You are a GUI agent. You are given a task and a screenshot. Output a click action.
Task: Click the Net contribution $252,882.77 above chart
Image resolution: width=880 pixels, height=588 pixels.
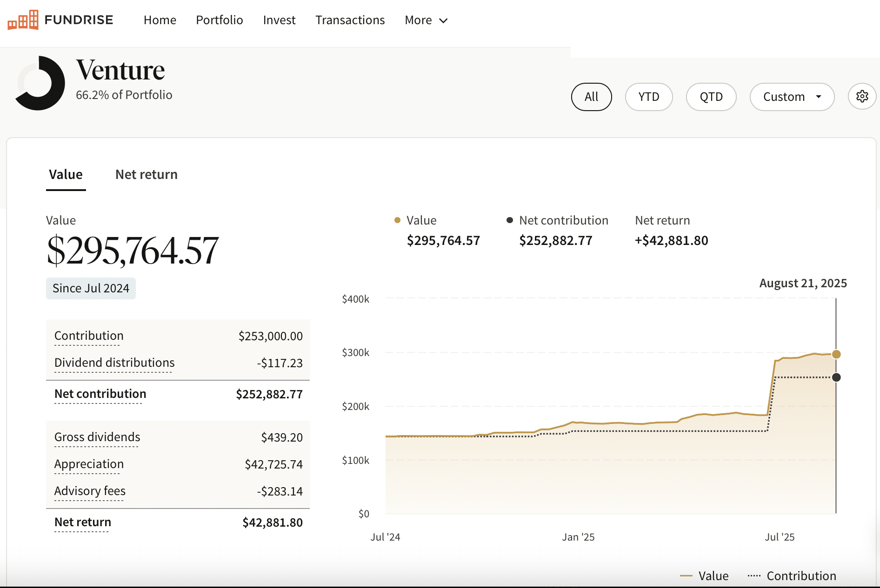tap(555, 240)
